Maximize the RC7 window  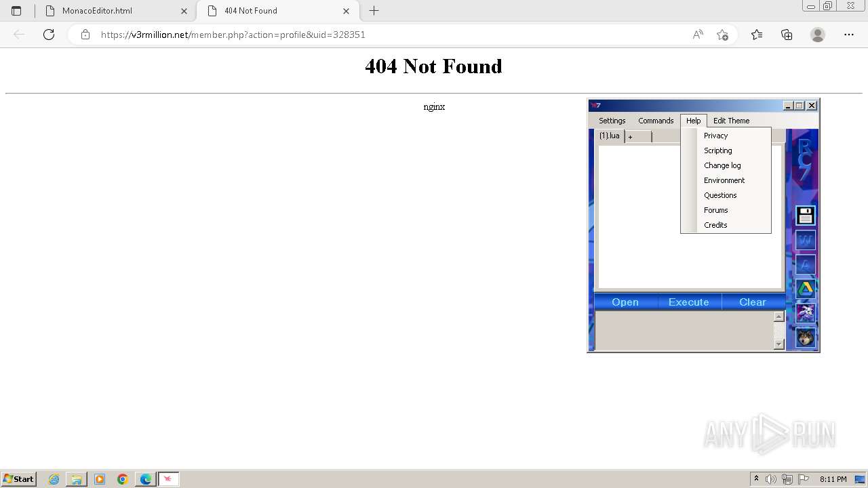tap(800, 106)
